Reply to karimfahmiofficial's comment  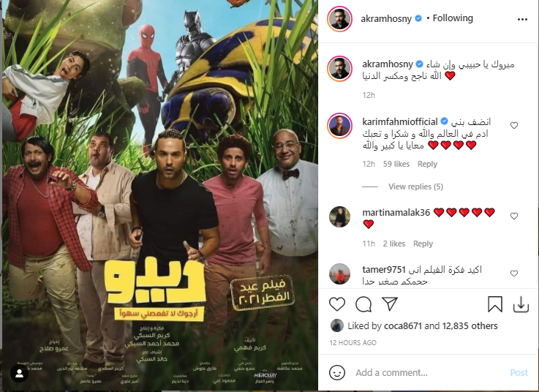point(427,164)
